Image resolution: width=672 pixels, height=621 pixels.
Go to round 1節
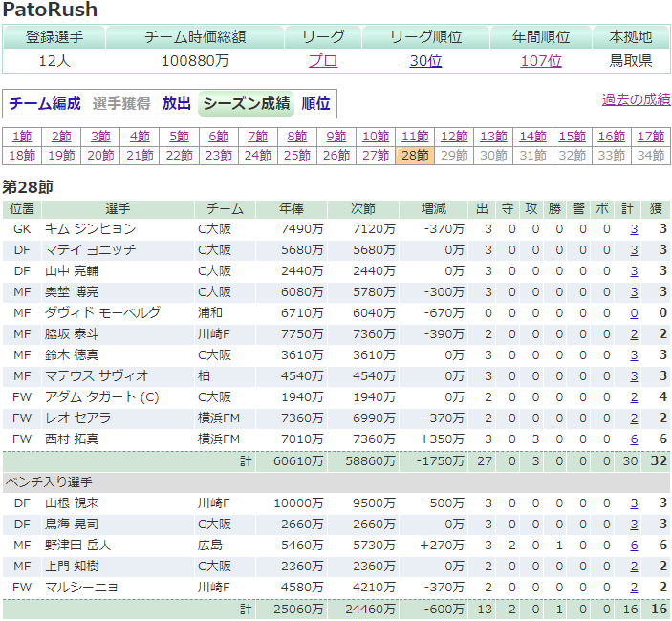22,137
